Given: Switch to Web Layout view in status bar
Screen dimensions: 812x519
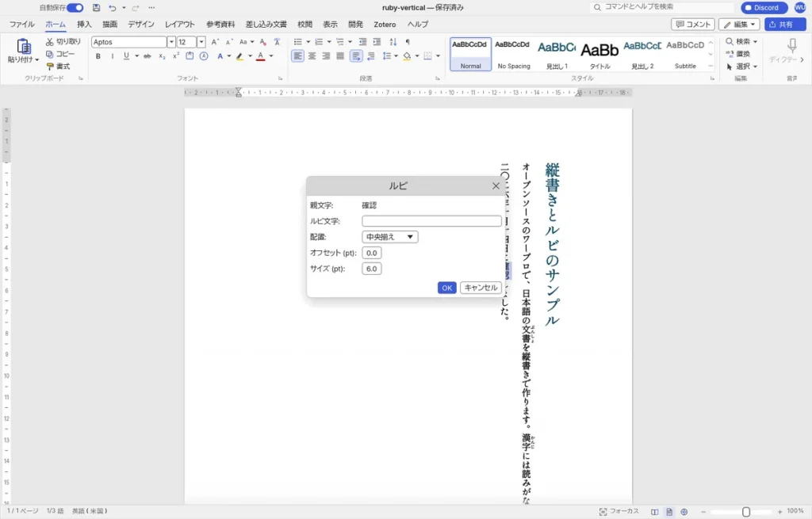Looking at the screenshot, I should coord(684,512).
